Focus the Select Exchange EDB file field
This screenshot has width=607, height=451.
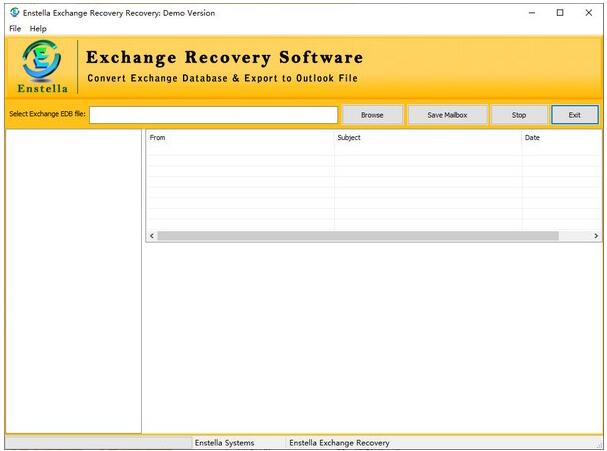click(213, 115)
